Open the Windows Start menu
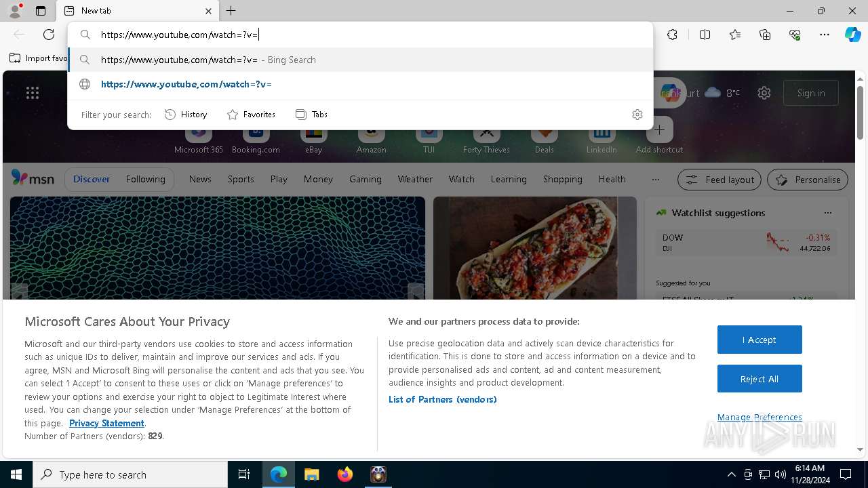The width and height of the screenshot is (868, 488). click(16, 474)
